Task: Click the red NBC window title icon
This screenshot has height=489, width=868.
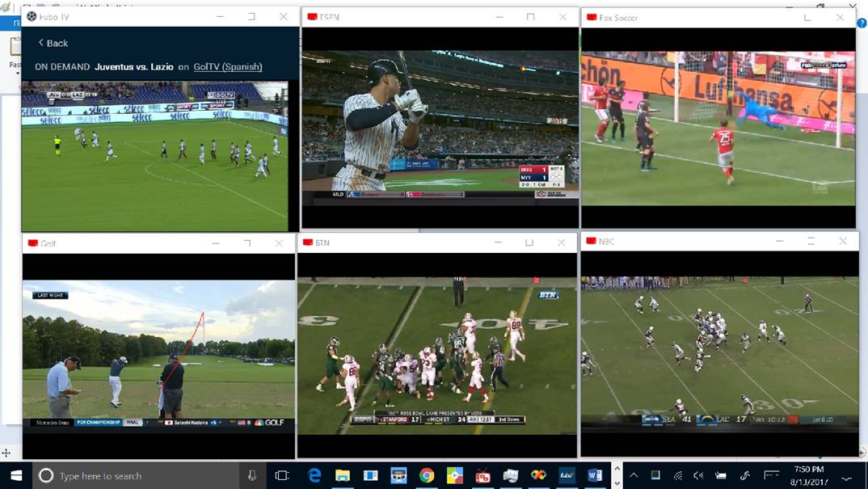Action: (x=591, y=241)
